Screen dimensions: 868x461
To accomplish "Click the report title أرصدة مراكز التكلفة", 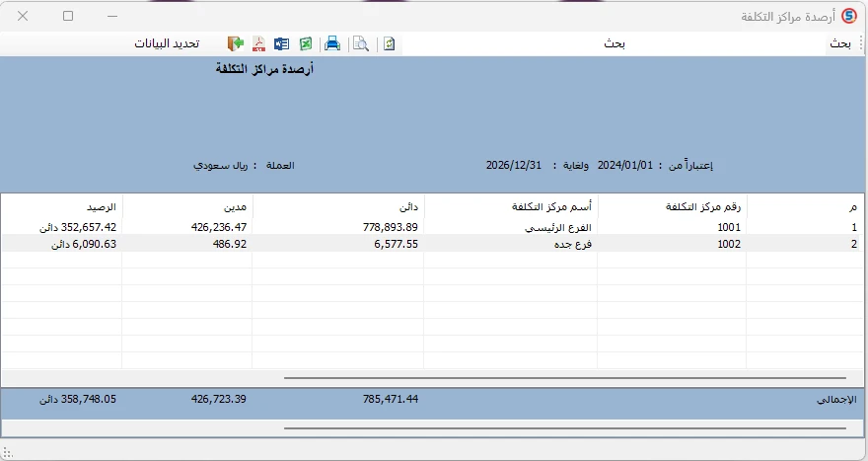I will [264, 69].
